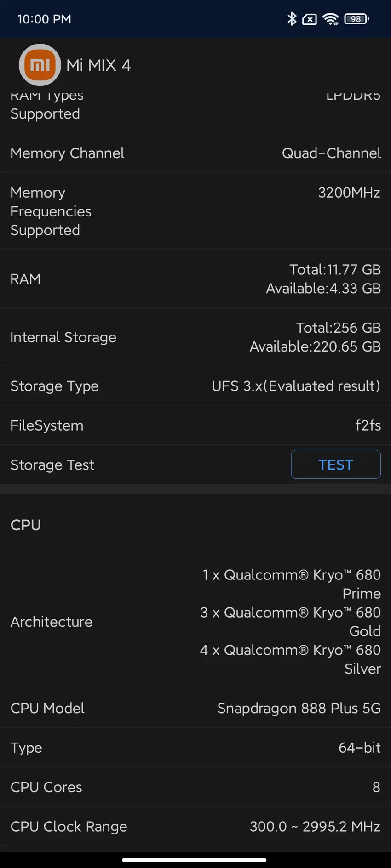Tap the CPU Clock Range row
Image resolution: width=391 pixels, height=868 pixels.
click(195, 827)
